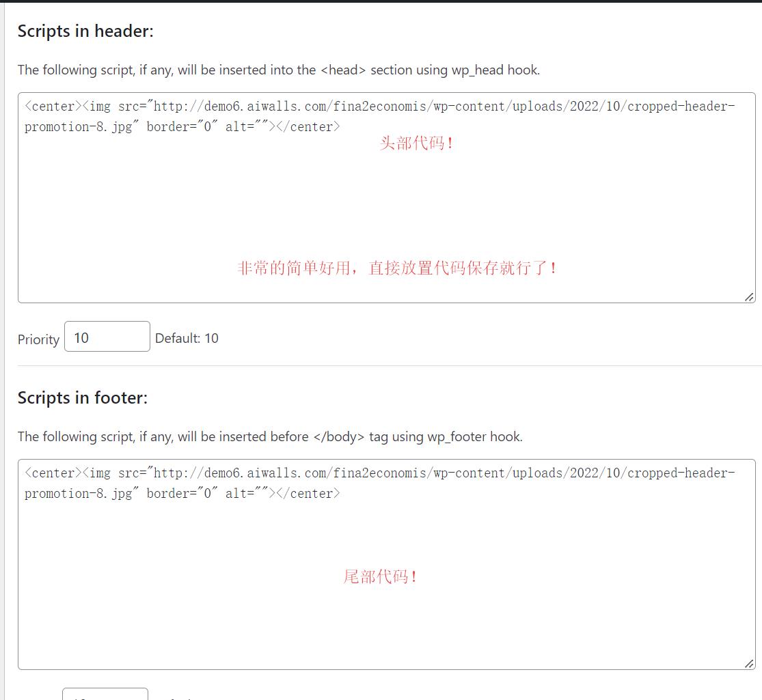Click resize grip of footer scripts textarea
Screen dimensions: 762x700
point(749,663)
